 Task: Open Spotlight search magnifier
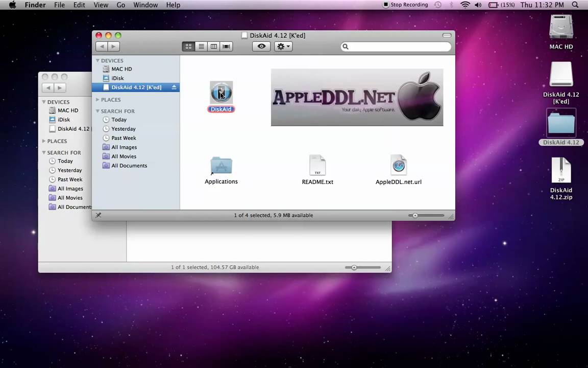point(575,5)
